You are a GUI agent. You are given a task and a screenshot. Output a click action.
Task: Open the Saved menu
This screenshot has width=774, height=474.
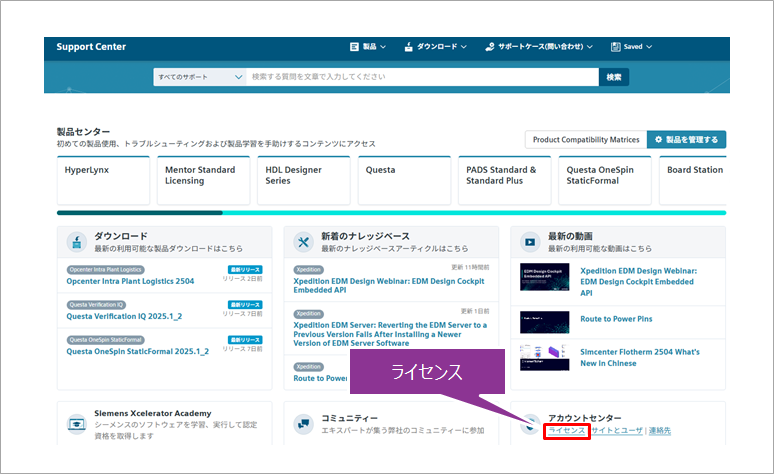(631, 46)
